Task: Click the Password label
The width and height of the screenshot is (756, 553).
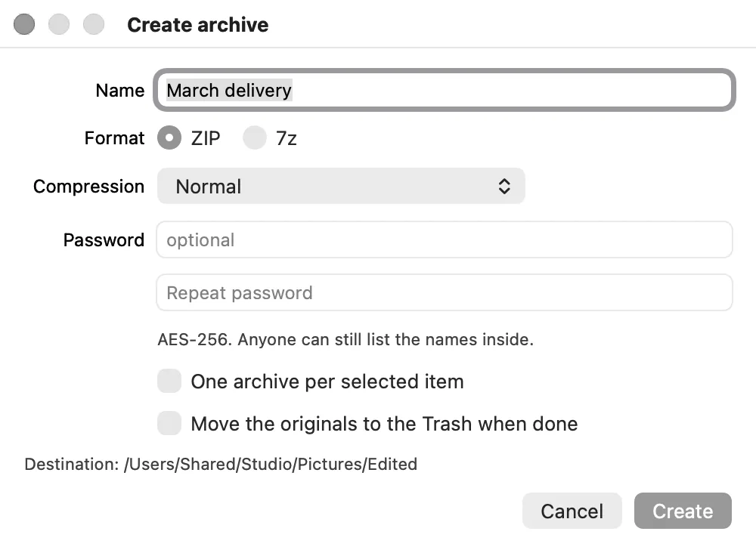Action: 104,239
